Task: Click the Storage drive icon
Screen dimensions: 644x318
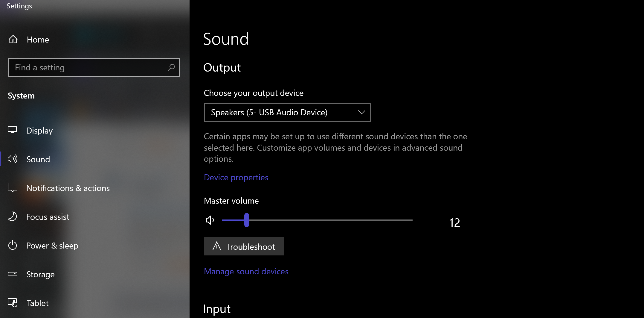Action: point(13,274)
